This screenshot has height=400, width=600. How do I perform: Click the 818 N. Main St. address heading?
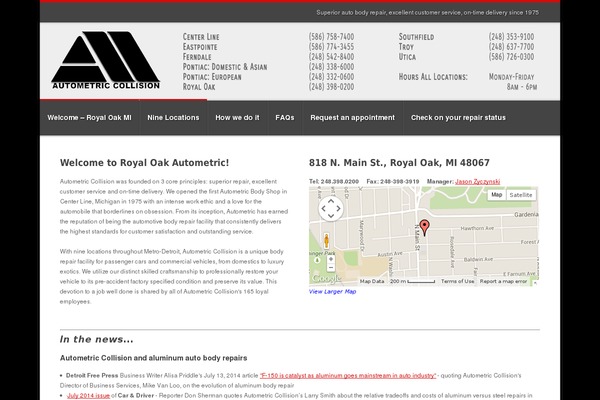point(399,163)
